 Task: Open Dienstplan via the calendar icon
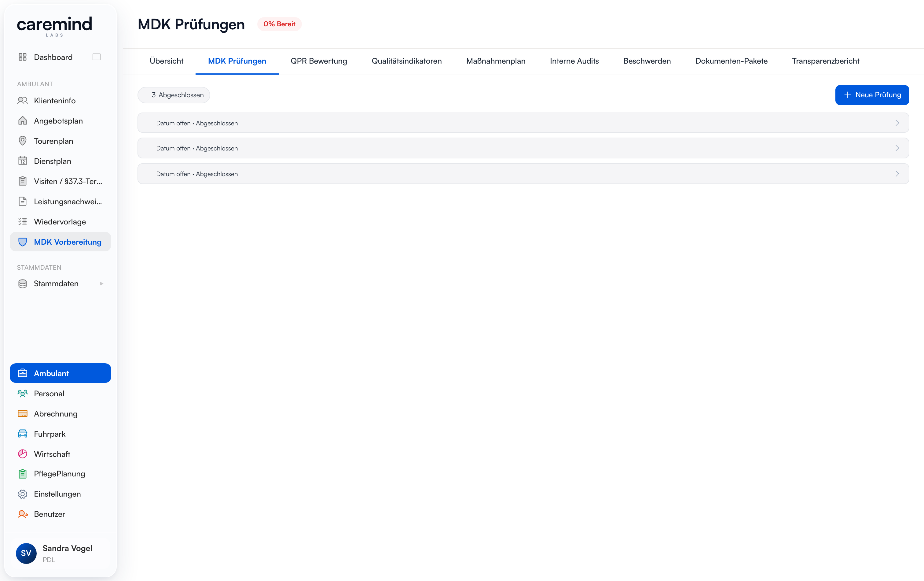coord(23,161)
